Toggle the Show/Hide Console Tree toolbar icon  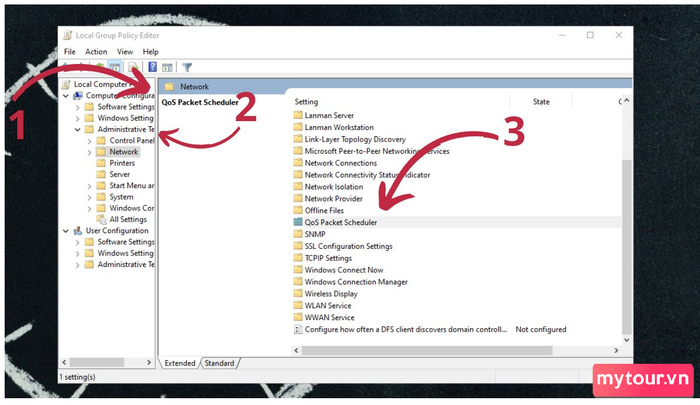pyautogui.click(x=114, y=67)
